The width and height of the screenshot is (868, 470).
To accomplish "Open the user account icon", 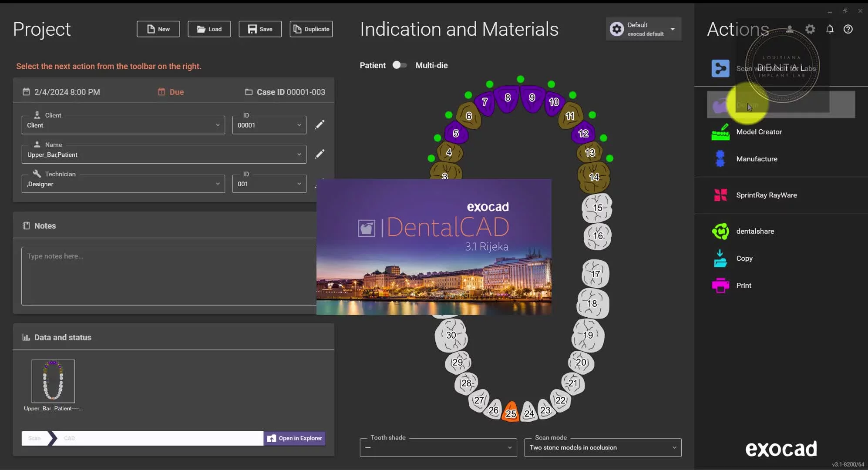I will click(790, 29).
